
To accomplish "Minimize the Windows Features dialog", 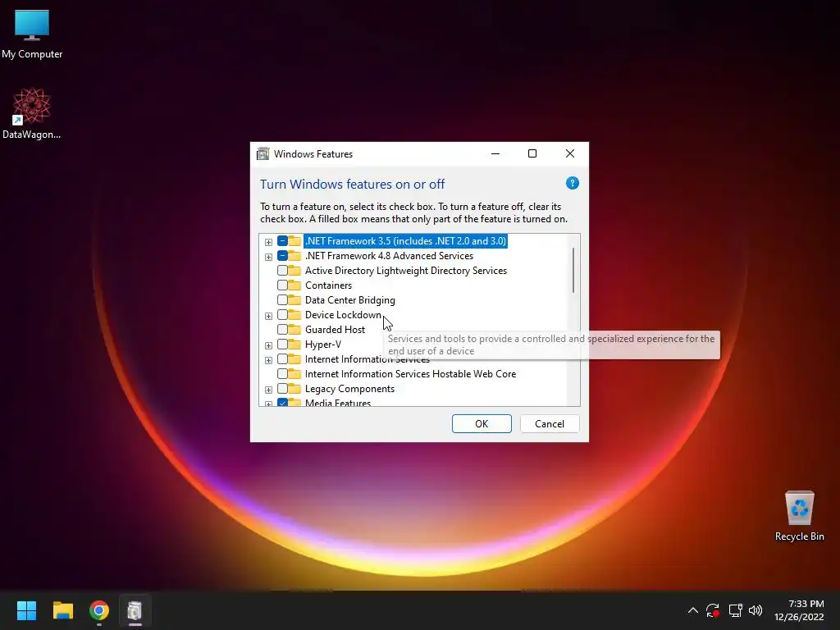I will pos(495,153).
